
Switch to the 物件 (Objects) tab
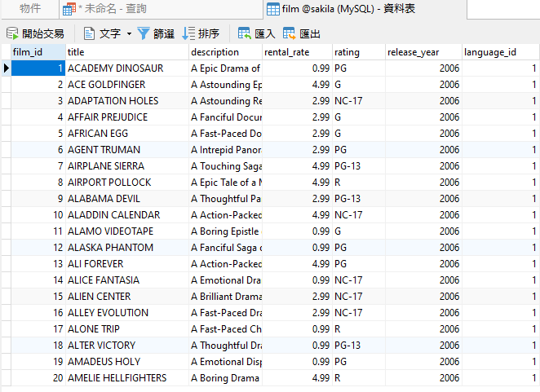[x=30, y=9]
